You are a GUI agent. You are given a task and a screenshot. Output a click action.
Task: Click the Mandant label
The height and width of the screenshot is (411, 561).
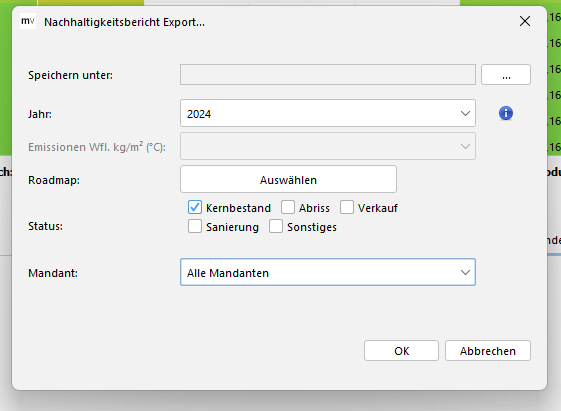point(53,273)
